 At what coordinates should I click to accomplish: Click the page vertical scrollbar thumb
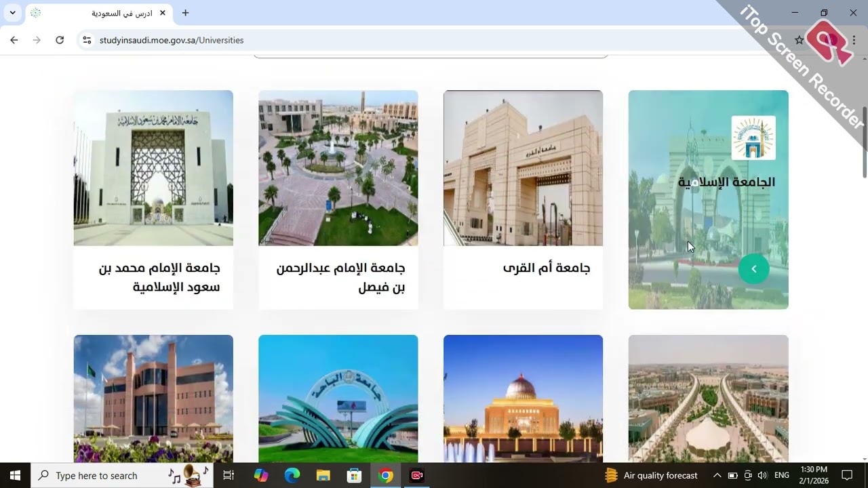(864, 142)
